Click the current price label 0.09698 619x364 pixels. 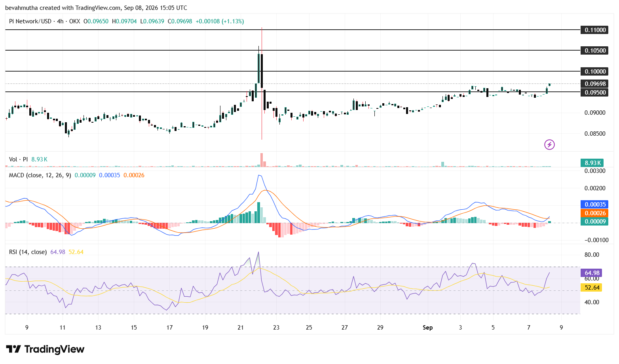[x=595, y=83]
